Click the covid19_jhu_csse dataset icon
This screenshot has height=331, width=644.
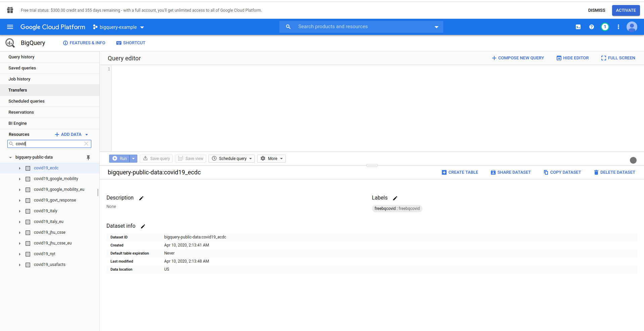(28, 233)
